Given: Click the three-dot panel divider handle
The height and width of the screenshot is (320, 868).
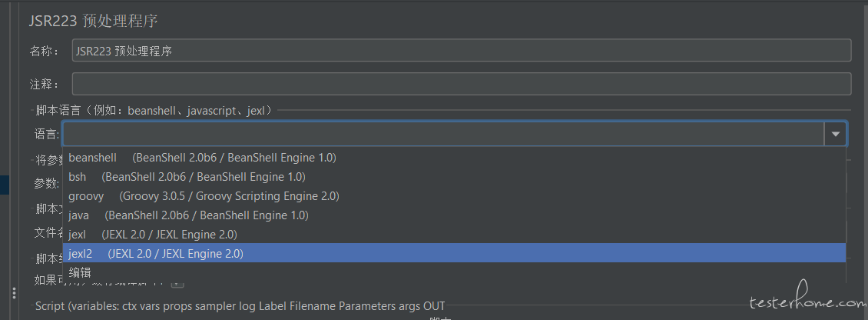Looking at the screenshot, I should [15, 293].
